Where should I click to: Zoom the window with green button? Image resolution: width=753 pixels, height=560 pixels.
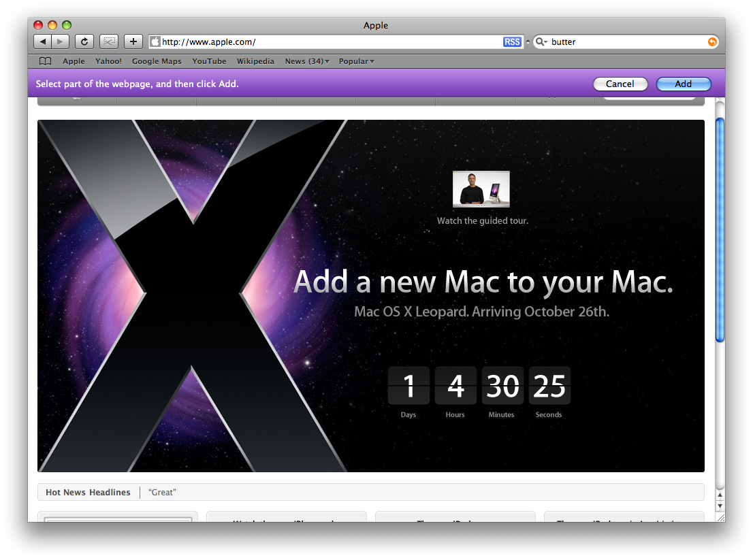point(67,25)
